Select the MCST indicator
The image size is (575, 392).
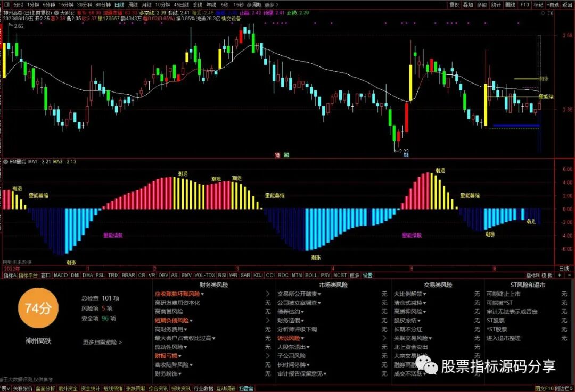pyautogui.click(x=340, y=275)
